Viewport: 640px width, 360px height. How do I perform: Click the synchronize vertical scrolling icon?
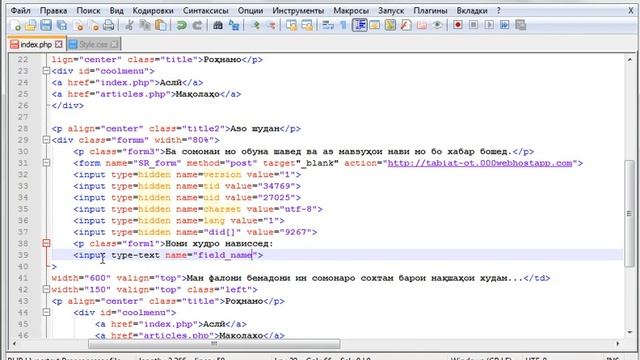pos(291,26)
